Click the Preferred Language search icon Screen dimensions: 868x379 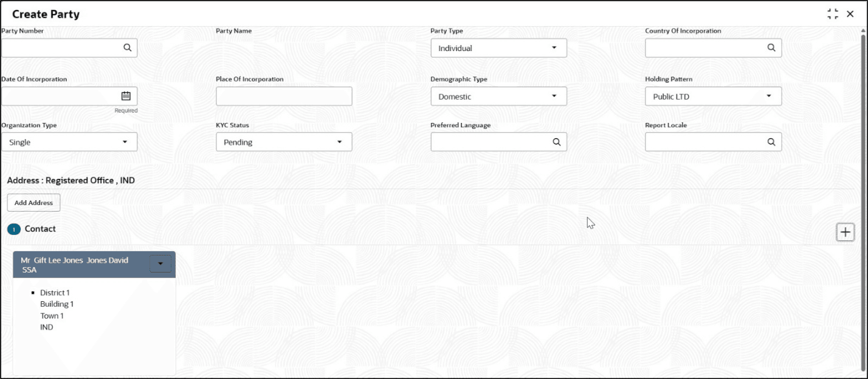click(556, 142)
